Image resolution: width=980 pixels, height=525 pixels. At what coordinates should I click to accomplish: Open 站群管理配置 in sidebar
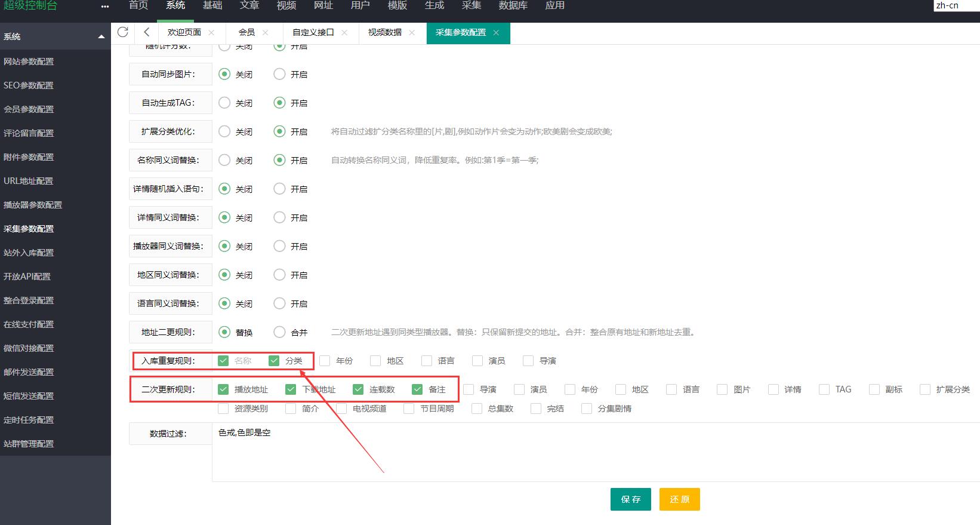click(29, 444)
